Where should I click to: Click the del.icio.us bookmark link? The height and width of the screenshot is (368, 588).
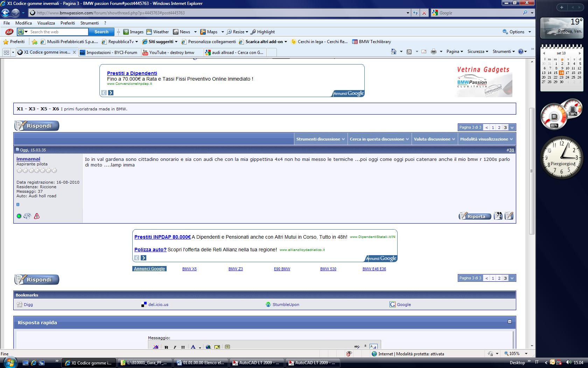[158, 305]
